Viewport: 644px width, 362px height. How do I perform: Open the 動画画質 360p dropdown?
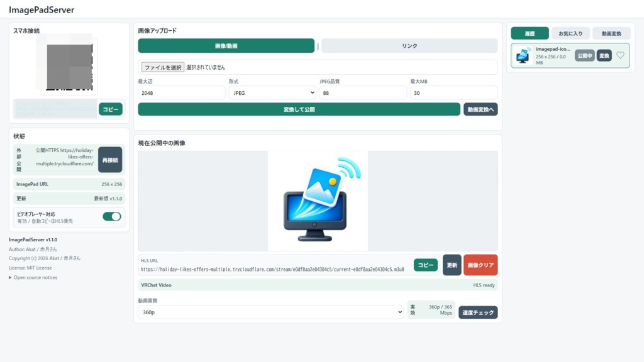pyautogui.click(x=271, y=312)
